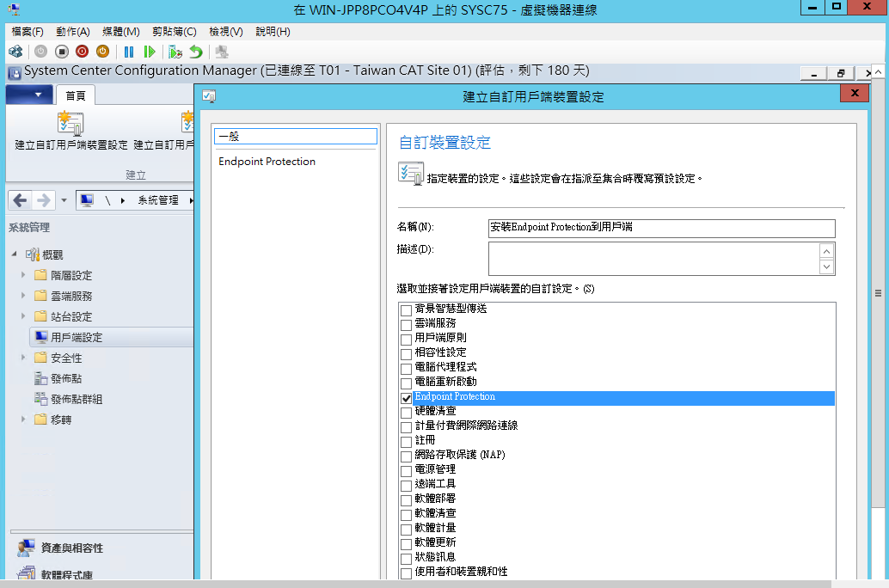
Task: Uncheck the Endpoint Protection checkbox
Action: 406,398
